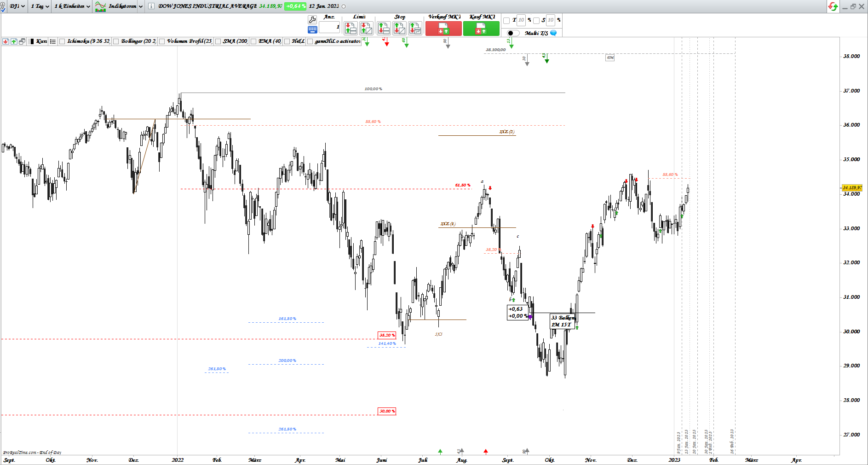
Task: Click the 38.100,00 price level label
Action: 496,50
